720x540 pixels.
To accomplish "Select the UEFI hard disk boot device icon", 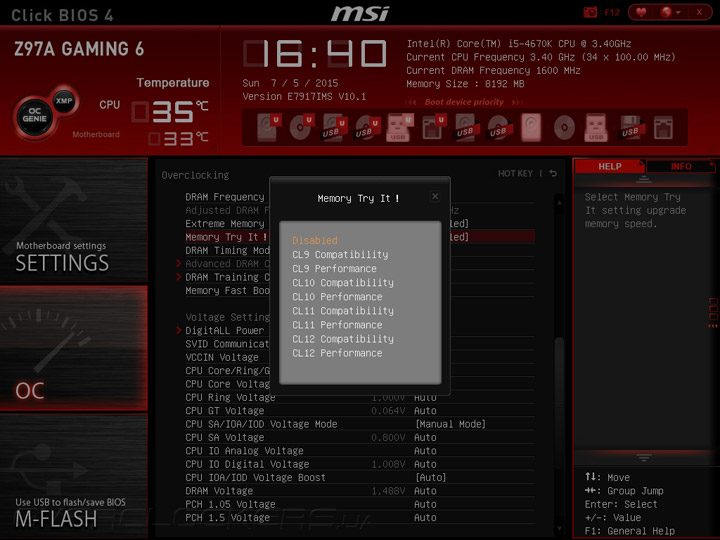I will (x=269, y=127).
